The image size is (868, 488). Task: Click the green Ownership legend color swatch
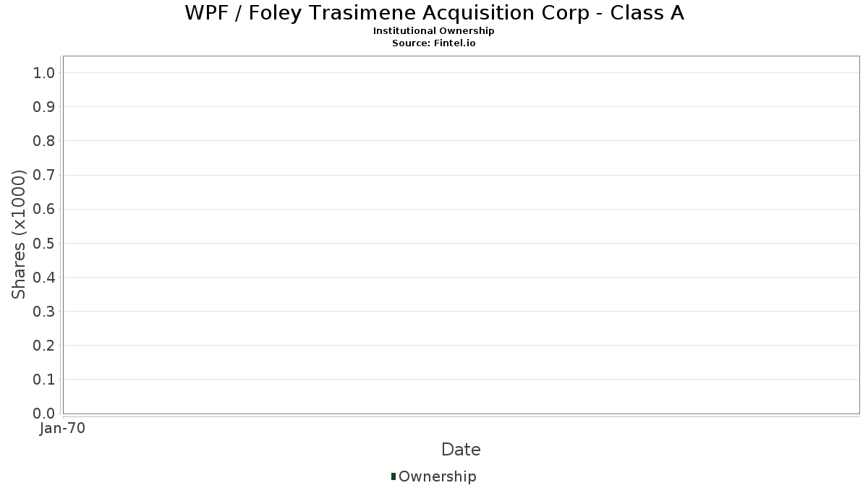[x=393, y=476]
